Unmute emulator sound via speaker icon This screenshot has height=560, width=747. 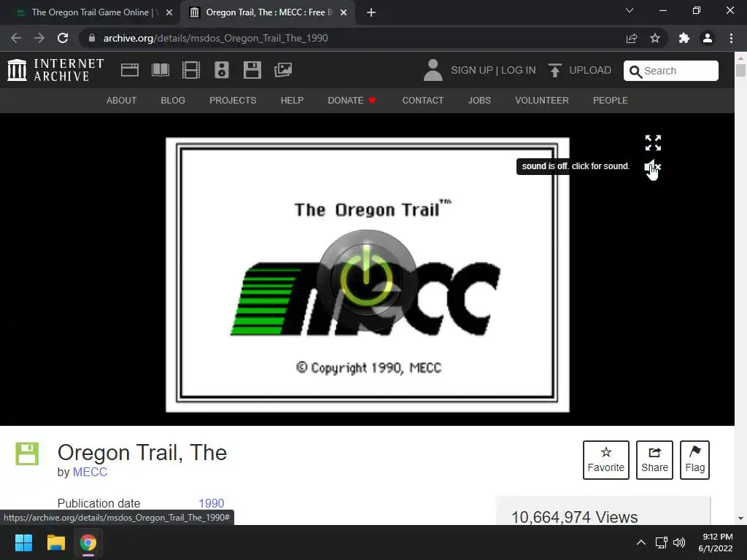pyautogui.click(x=652, y=167)
